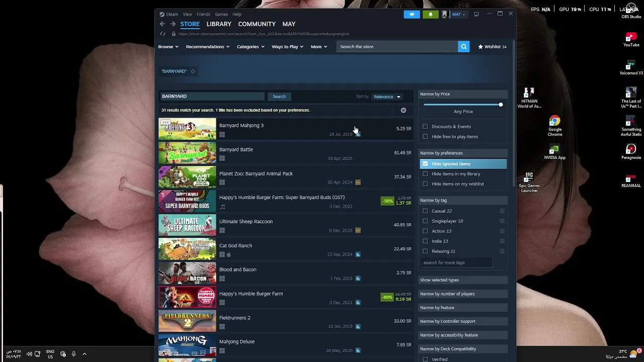Go back with the back arrow

point(162,24)
